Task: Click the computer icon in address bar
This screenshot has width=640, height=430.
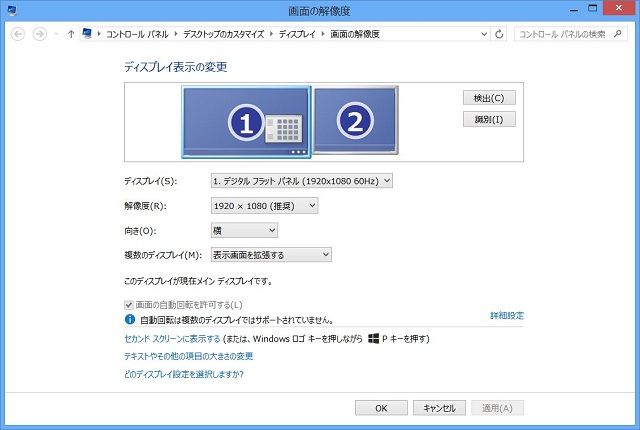Action: pyautogui.click(x=87, y=33)
